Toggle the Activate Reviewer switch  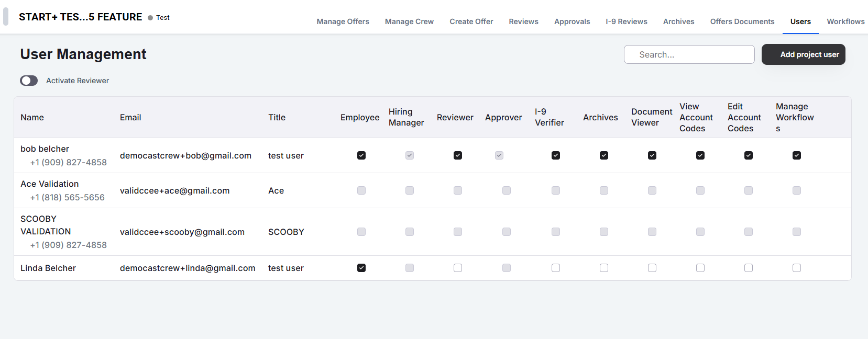coord(29,81)
